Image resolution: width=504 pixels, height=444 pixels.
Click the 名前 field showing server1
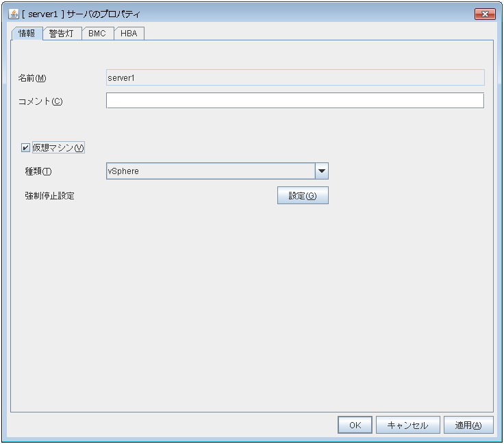point(294,77)
